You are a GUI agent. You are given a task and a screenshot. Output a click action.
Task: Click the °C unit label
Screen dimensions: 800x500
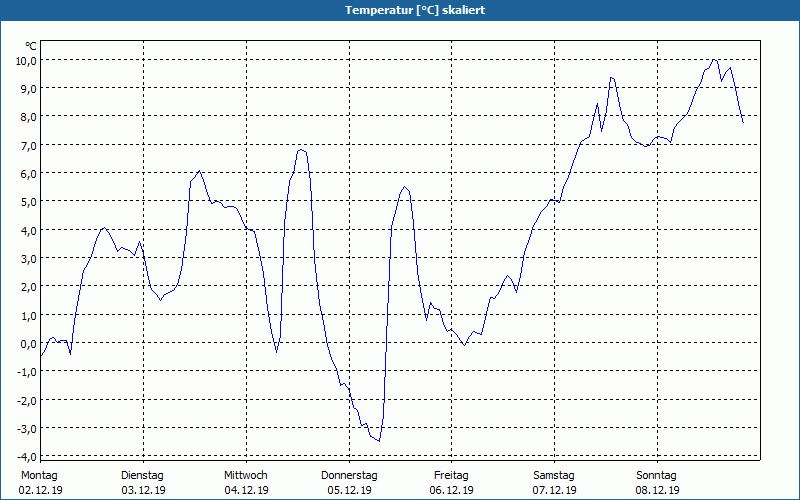31,46
